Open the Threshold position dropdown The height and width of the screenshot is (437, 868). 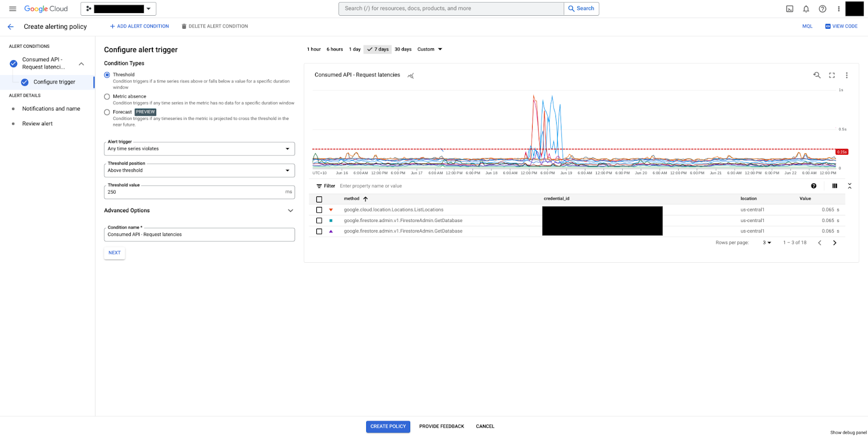click(199, 170)
